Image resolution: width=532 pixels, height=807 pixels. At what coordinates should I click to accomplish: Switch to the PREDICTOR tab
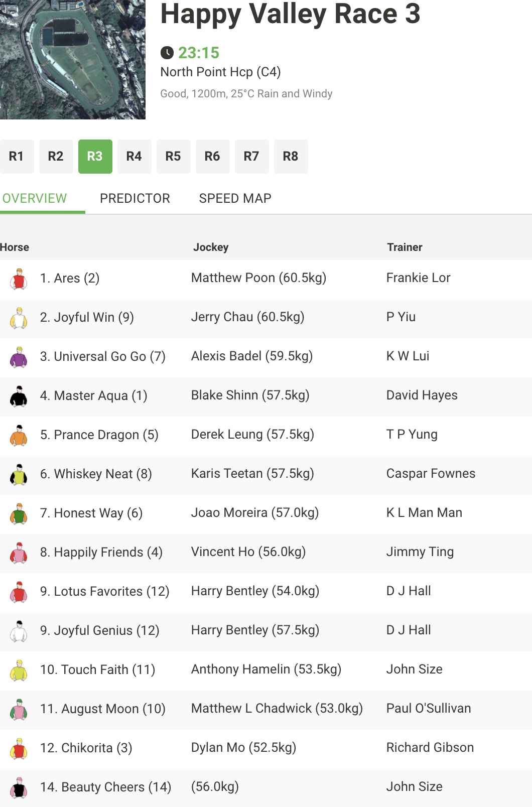click(x=135, y=198)
